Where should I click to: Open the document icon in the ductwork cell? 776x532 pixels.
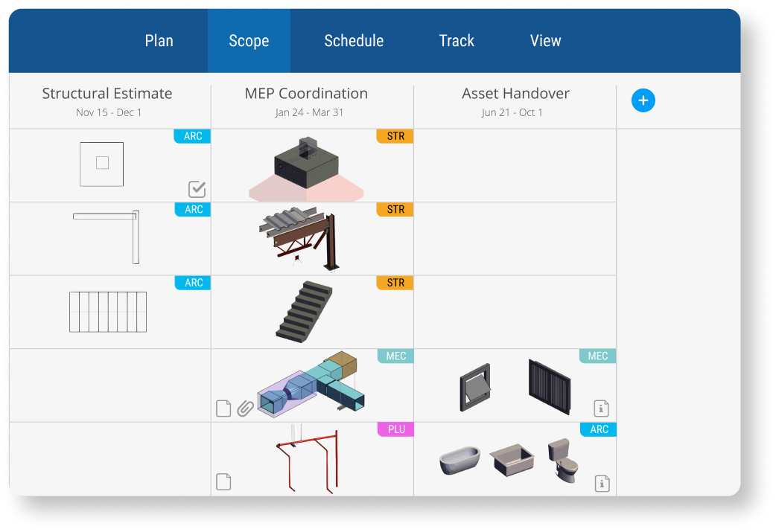click(223, 408)
